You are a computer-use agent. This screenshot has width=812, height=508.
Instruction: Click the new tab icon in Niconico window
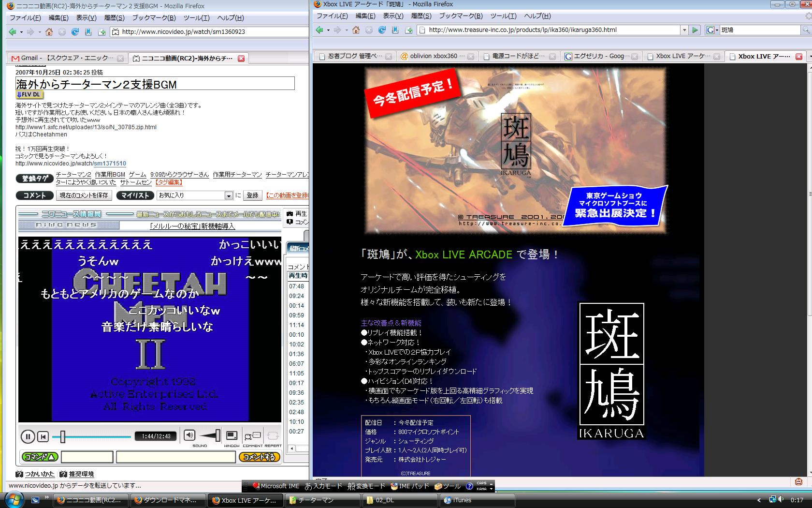pyautogui.click(x=101, y=32)
